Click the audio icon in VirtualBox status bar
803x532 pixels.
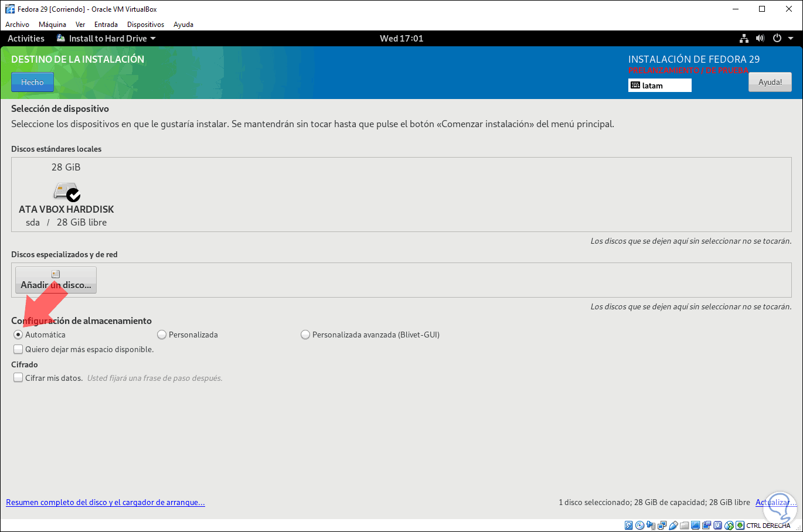(651, 526)
